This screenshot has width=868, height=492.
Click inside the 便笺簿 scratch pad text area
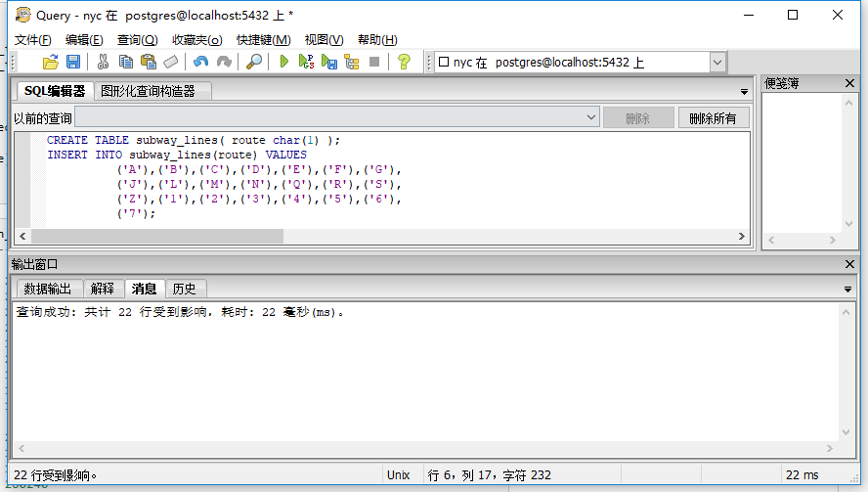pos(803,161)
